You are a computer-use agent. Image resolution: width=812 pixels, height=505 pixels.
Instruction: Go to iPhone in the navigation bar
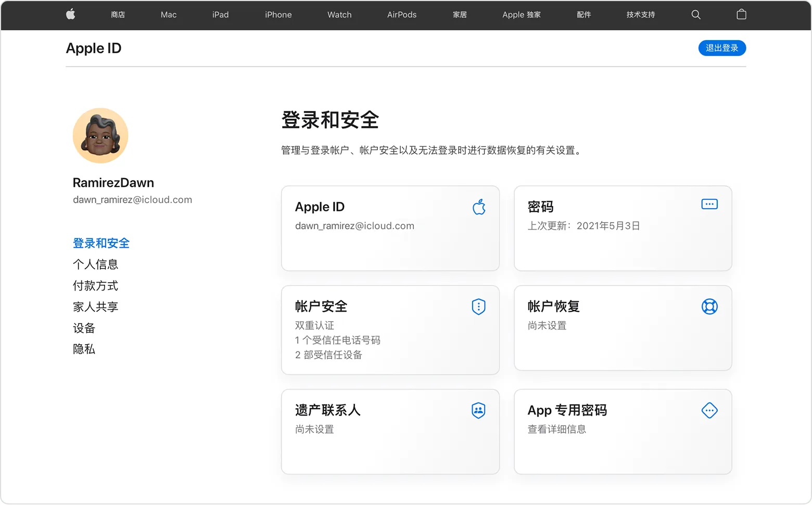278,15
